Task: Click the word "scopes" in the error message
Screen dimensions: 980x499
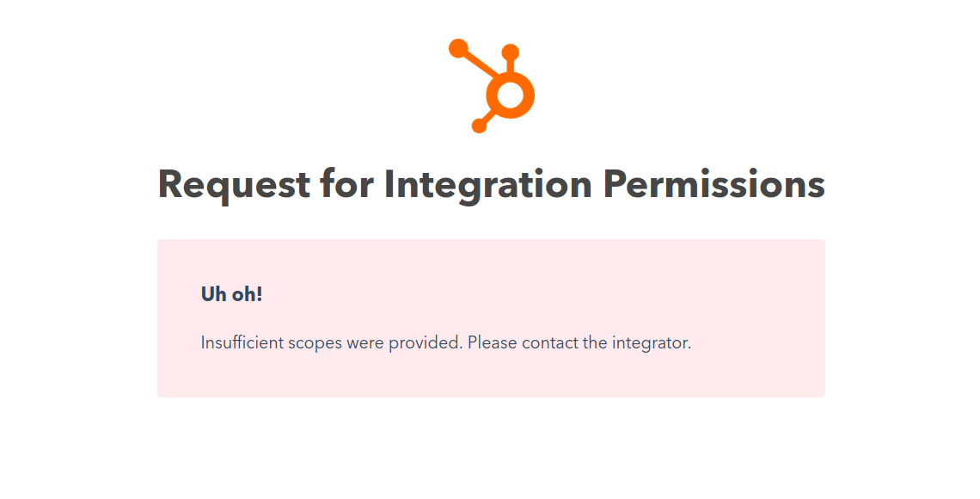Action: tap(315, 342)
